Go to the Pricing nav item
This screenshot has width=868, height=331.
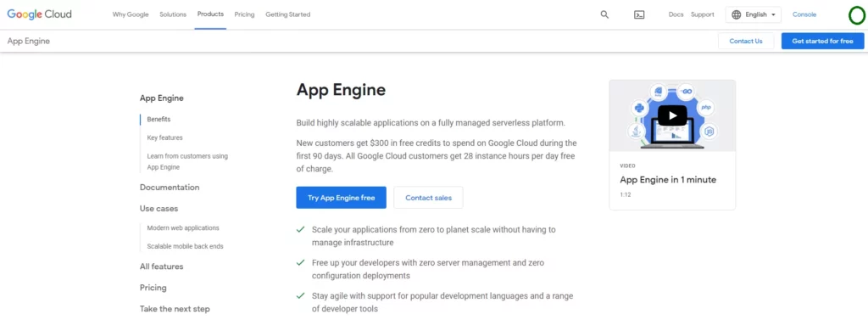(244, 15)
